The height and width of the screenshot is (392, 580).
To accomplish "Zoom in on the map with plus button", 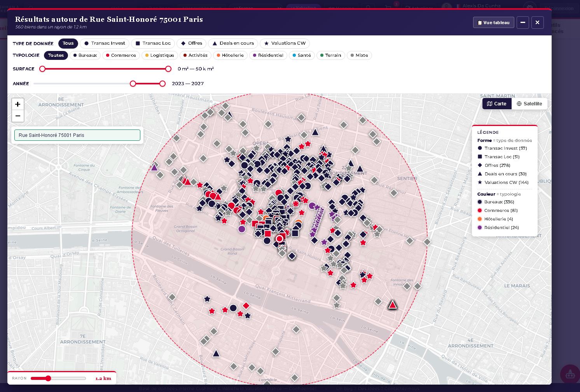I will click(17, 104).
